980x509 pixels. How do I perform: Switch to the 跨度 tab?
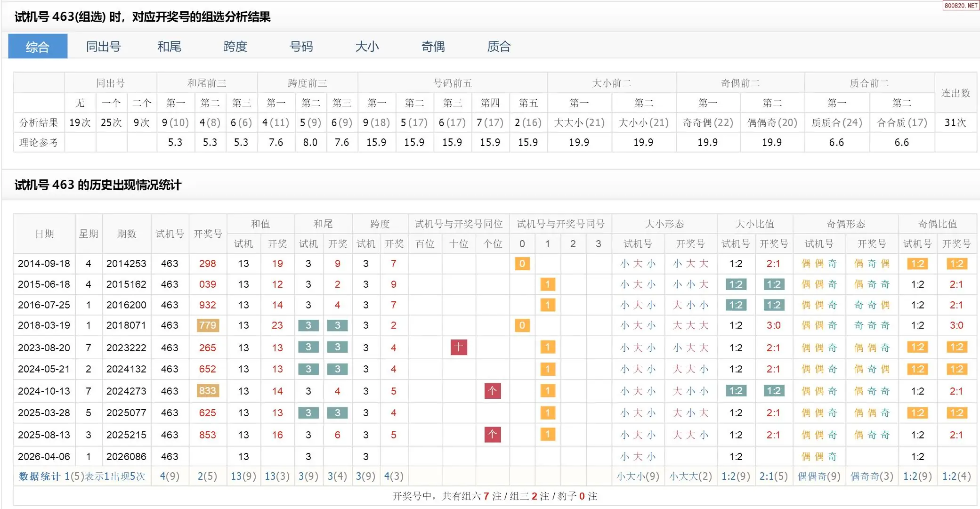point(235,47)
